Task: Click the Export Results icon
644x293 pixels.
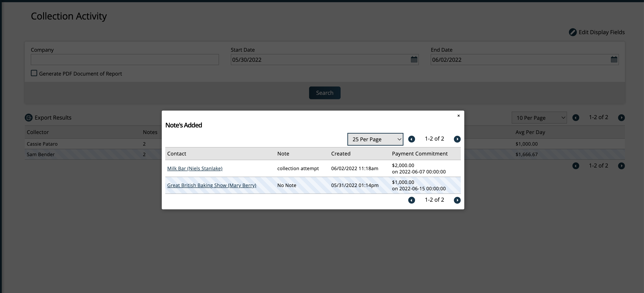Action: 29,118
